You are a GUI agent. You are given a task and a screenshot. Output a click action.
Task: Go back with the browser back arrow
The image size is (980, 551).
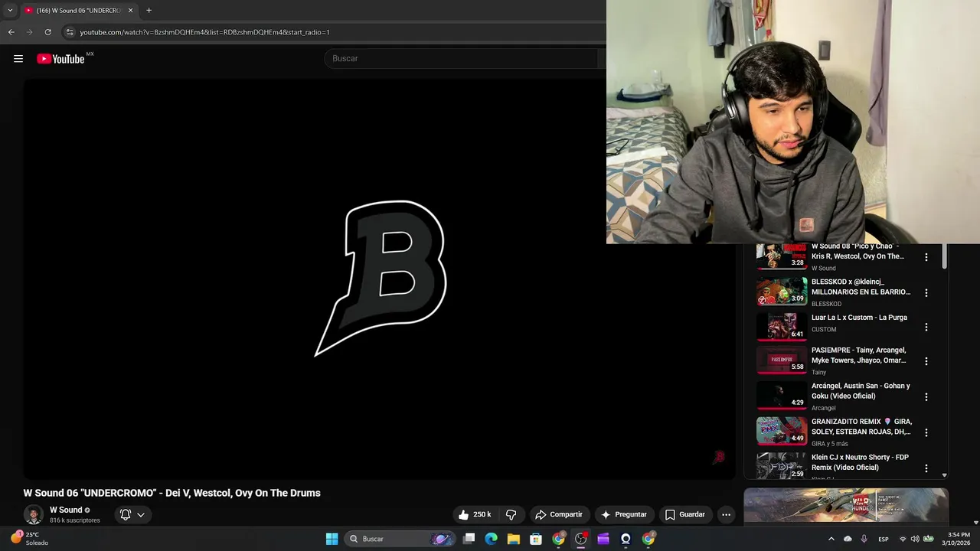(11, 32)
